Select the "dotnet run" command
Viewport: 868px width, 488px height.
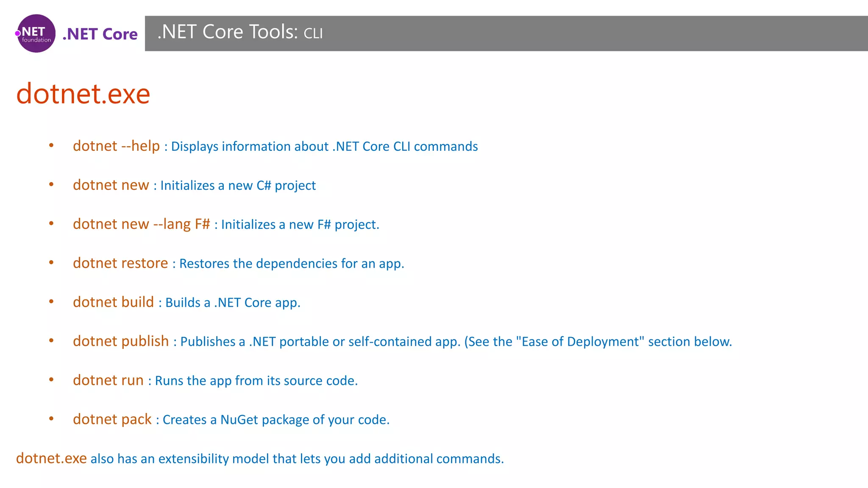pyautogui.click(x=108, y=380)
